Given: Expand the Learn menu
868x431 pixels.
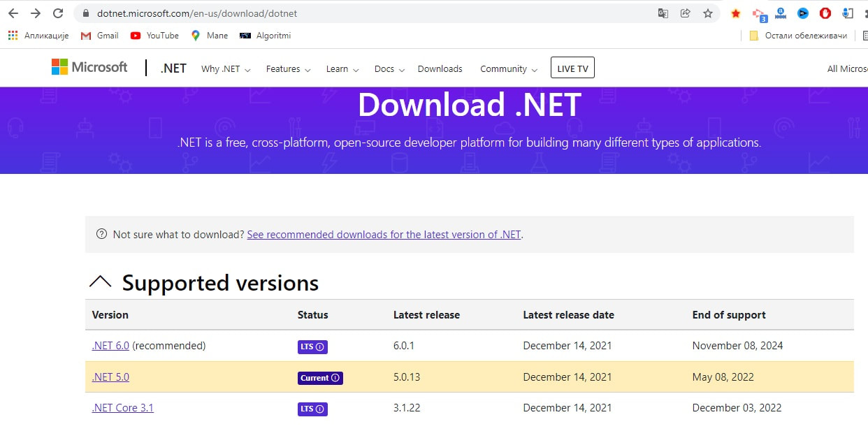Looking at the screenshot, I should 342,69.
